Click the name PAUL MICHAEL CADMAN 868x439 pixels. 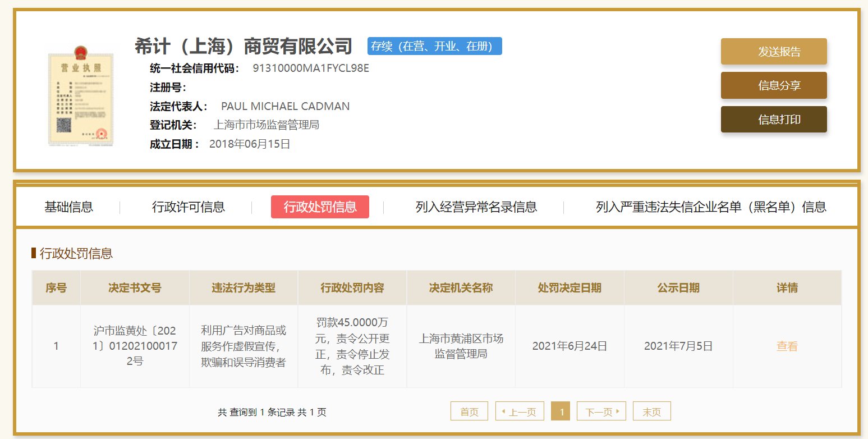(286, 106)
